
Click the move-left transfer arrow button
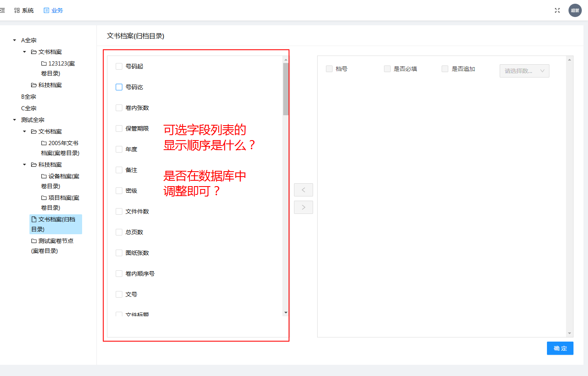[x=304, y=190]
